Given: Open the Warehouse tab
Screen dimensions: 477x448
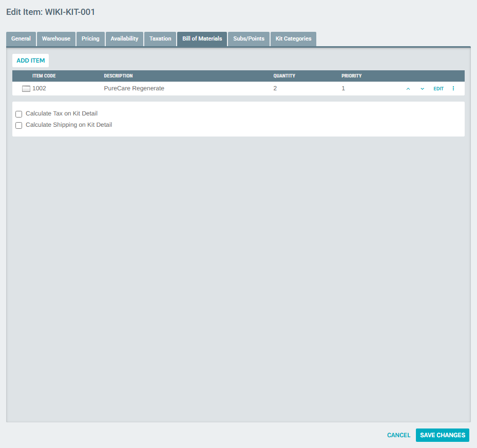Looking at the screenshot, I should click(x=55, y=38).
